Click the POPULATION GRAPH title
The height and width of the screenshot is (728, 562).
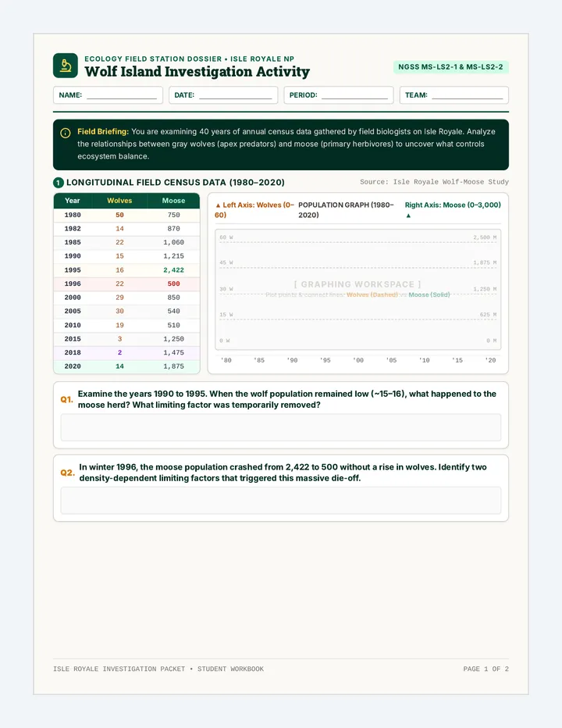pyautogui.click(x=347, y=210)
